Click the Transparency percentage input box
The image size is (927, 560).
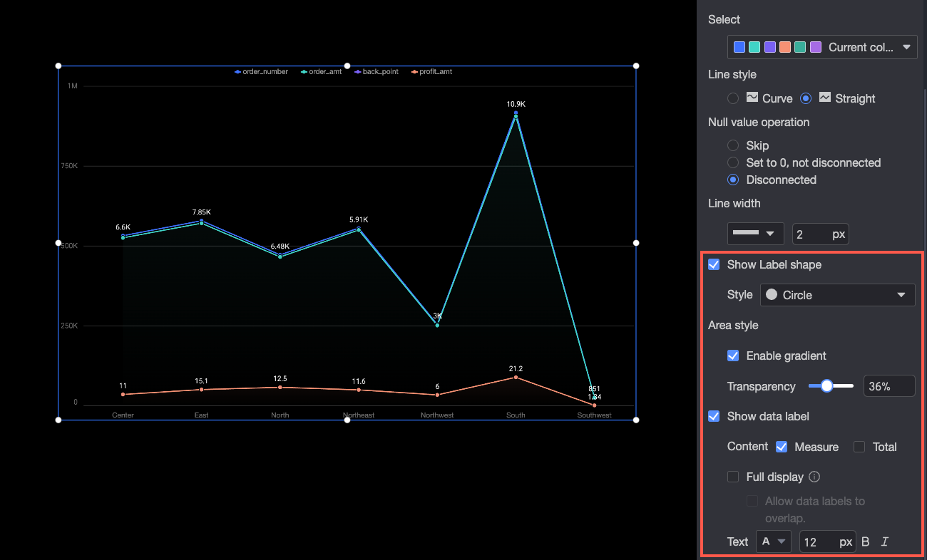[x=889, y=386]
